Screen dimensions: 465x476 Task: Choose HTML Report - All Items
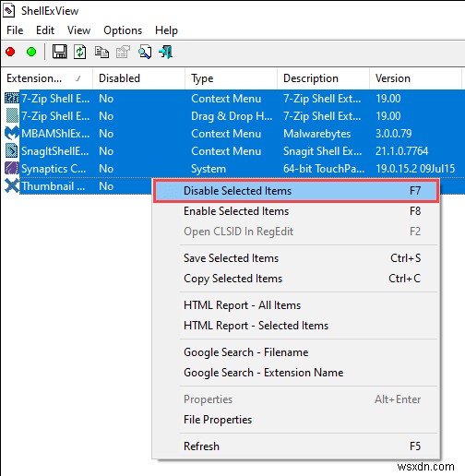coord(296,305)
